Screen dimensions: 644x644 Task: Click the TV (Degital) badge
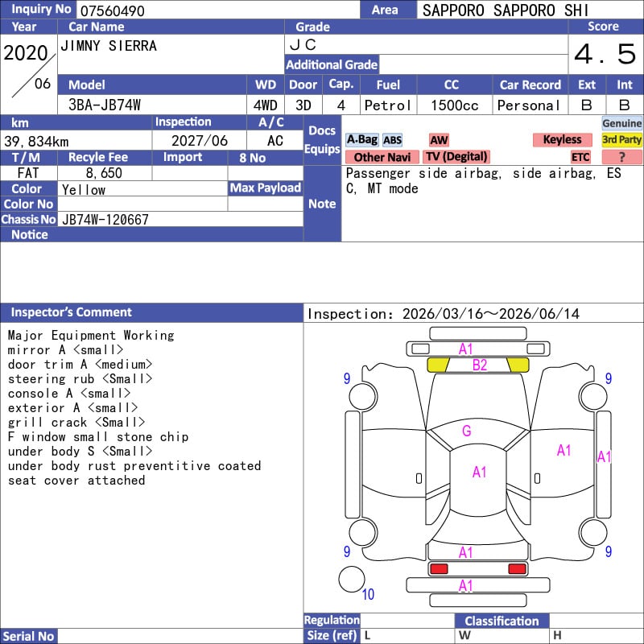(456, 157)
